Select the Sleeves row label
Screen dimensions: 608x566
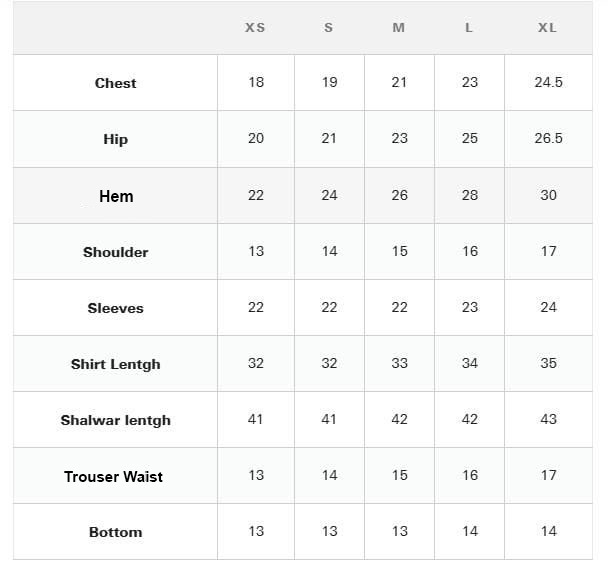(x=115, y=308)
